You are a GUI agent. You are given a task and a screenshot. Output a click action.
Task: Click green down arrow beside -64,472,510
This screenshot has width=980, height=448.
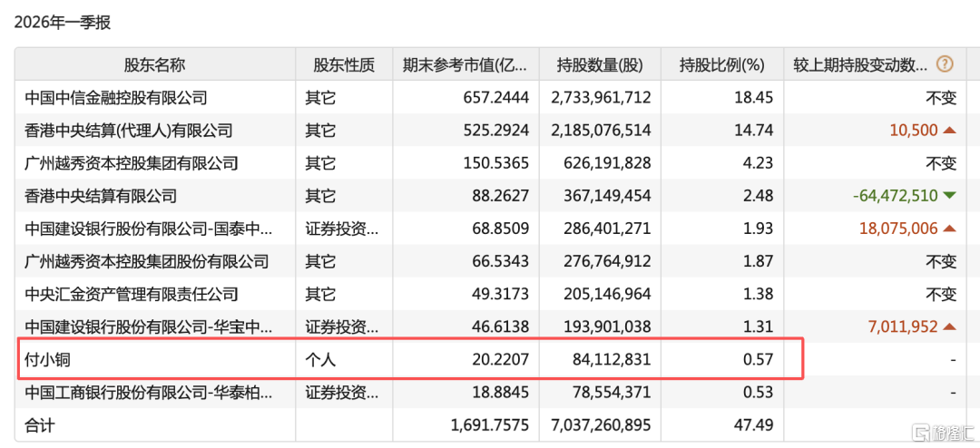(950, 196)
